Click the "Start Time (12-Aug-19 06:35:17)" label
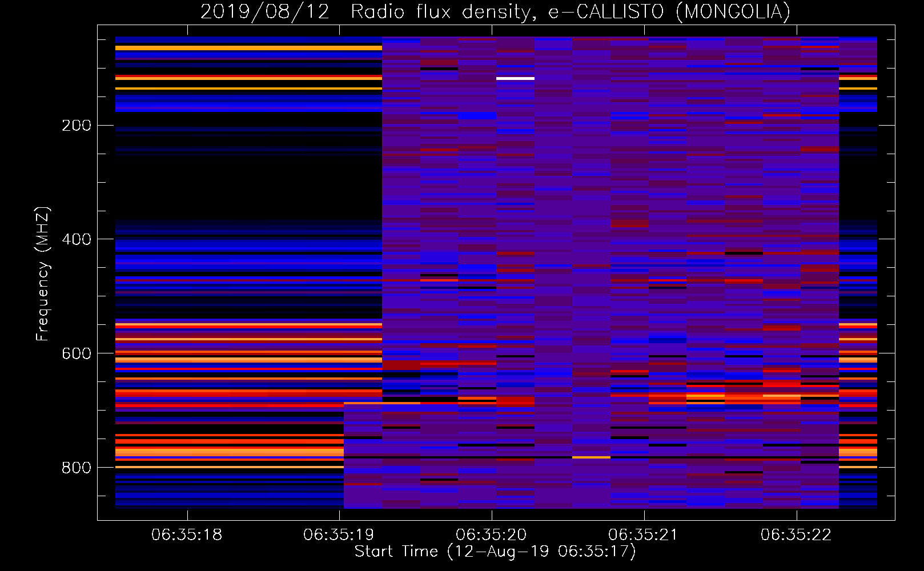 point(495,552)
